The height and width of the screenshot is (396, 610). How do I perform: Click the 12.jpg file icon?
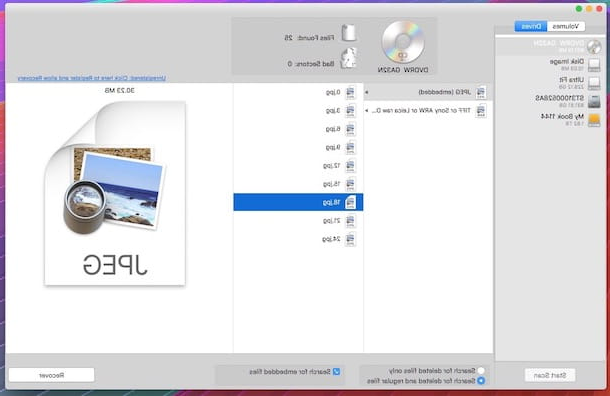coord(350,166)
